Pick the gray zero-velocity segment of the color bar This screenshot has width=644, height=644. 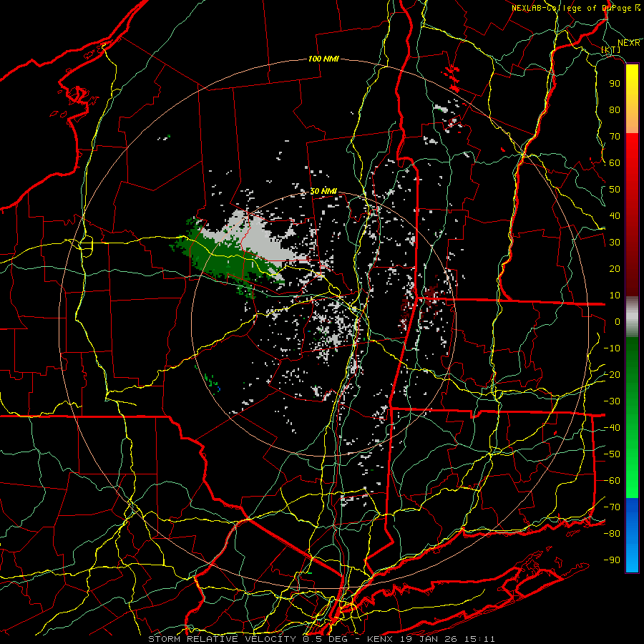point(632,317)
